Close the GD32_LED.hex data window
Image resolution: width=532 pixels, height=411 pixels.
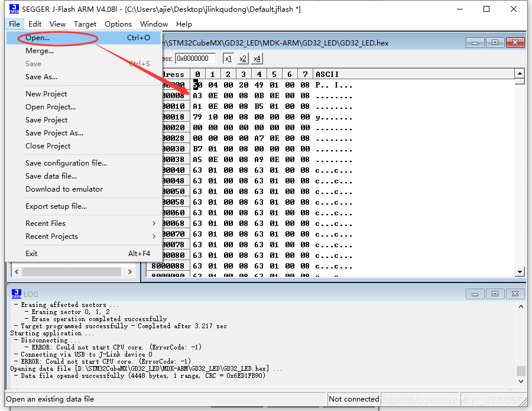(515, 43)
